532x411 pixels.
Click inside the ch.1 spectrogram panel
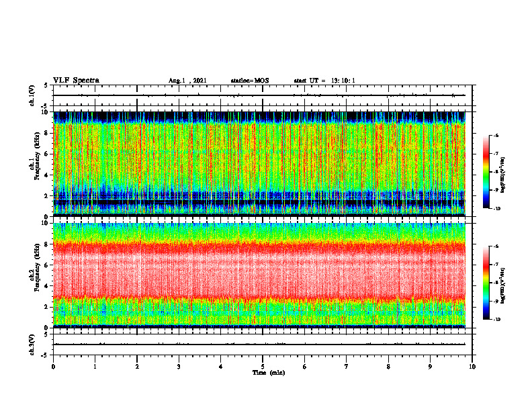click(x=259, y=164)
